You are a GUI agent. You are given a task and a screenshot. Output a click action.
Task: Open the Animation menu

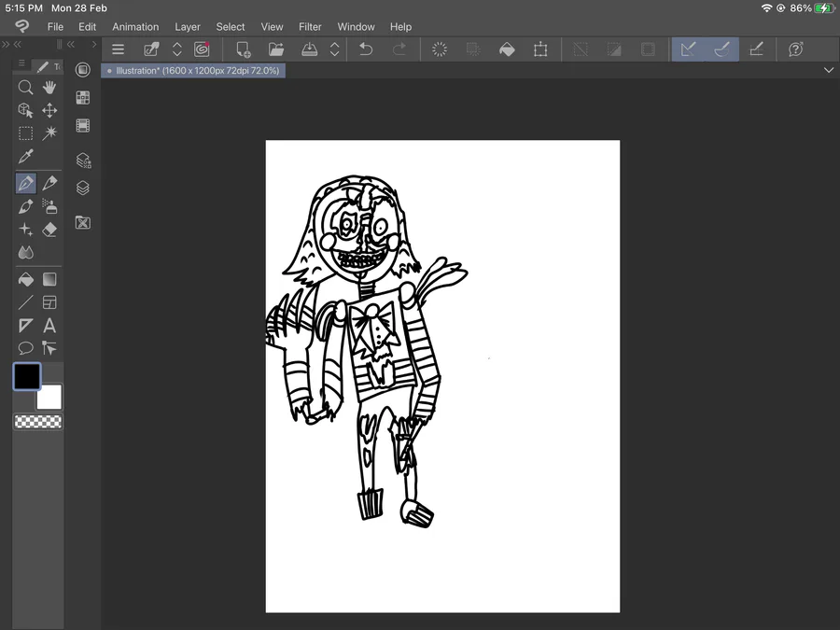click(x=135, y=27)
